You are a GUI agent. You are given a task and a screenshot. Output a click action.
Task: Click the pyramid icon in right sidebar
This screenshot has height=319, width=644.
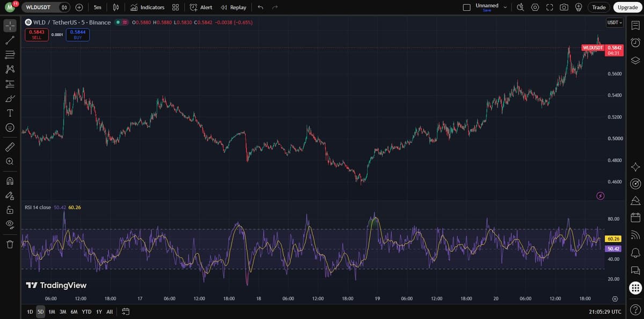pos(635,201)
